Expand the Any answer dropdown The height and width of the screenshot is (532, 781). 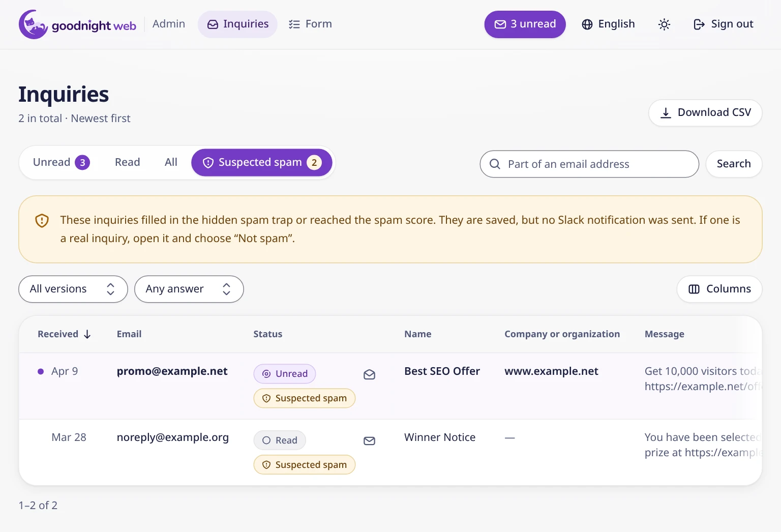(189, 289)
